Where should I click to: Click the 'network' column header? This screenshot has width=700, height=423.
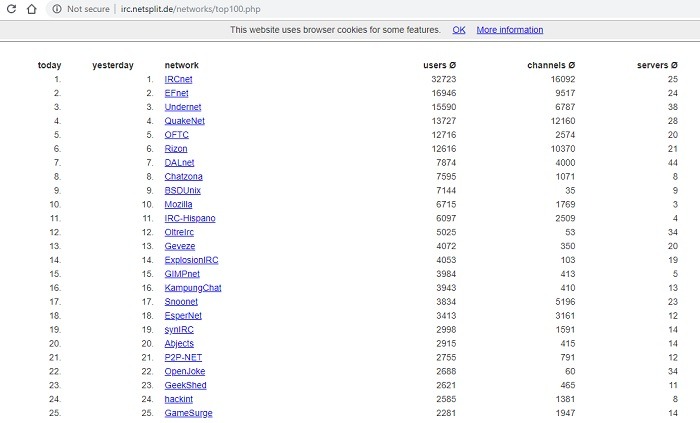click(x=182, y=65)
